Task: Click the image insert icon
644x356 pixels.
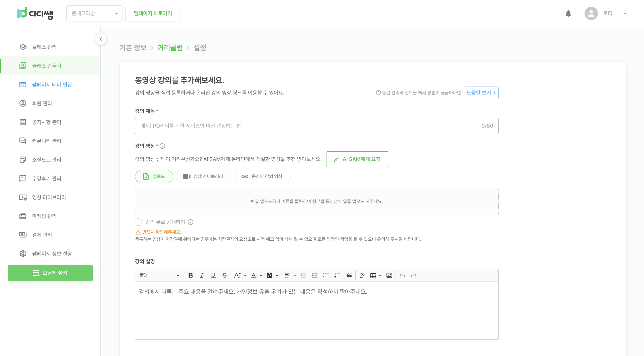Action: click(x=389, y=275)
